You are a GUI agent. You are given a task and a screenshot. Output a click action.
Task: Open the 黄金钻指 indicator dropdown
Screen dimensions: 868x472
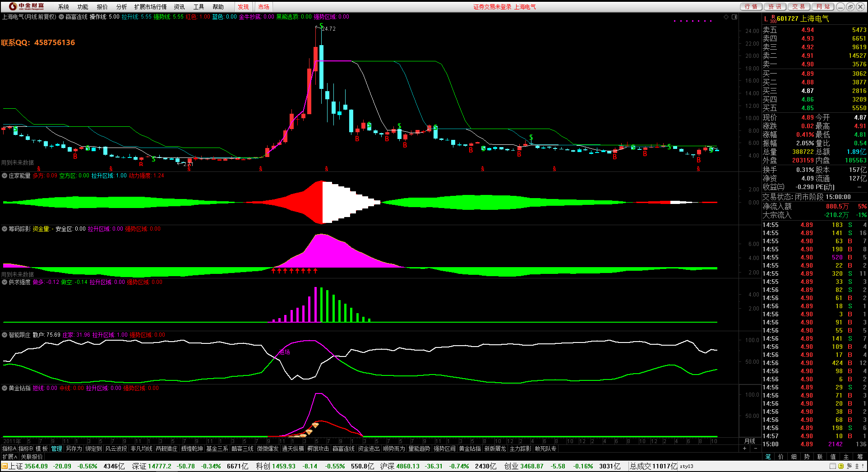pyautogui.click(x=5, y=388)
